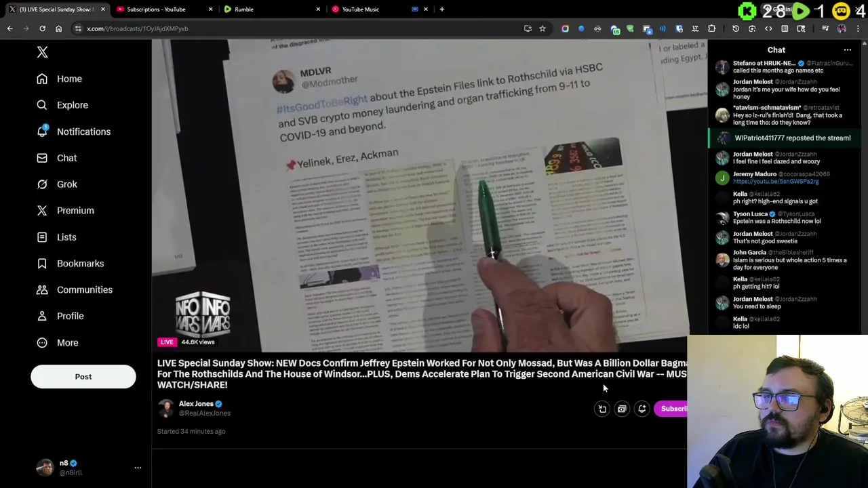
Task: Click the pop-out player icon
Action: (602, 409)
